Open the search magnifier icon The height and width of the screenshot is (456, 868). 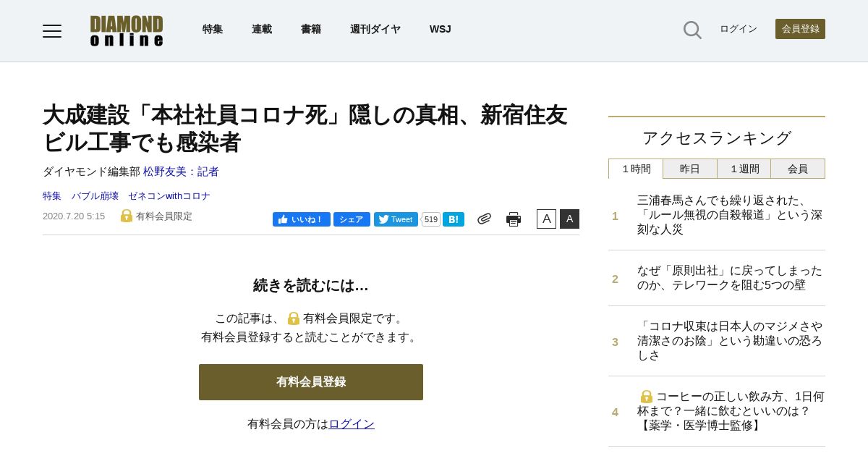click(x=692, y=30)
